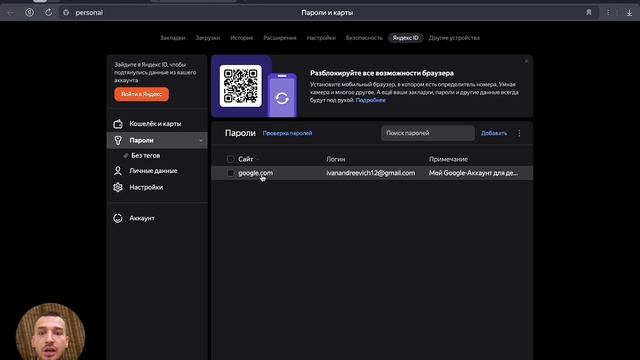Switch to the Загрузки tab

(208, 38)
